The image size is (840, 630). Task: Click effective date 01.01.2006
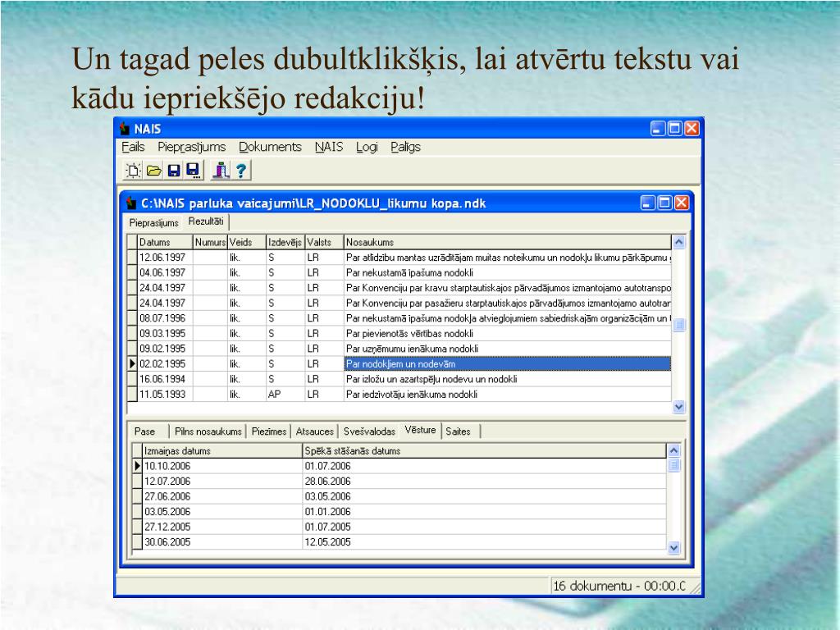click(x=484, y=512)
